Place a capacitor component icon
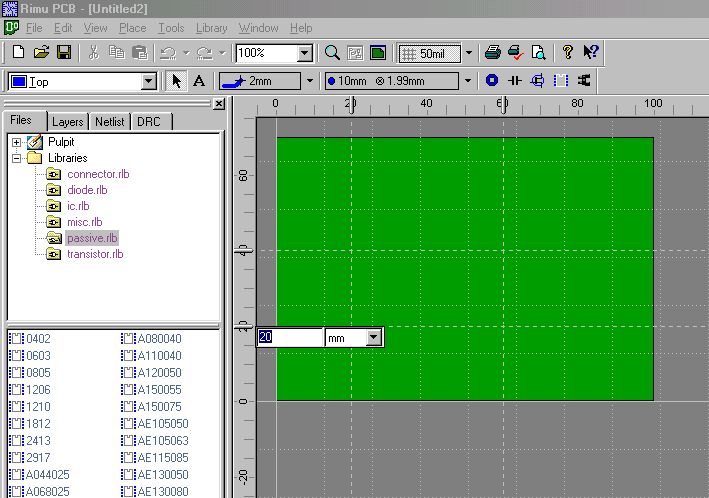This screenshot has width=709, height=498. coord(515,81)
